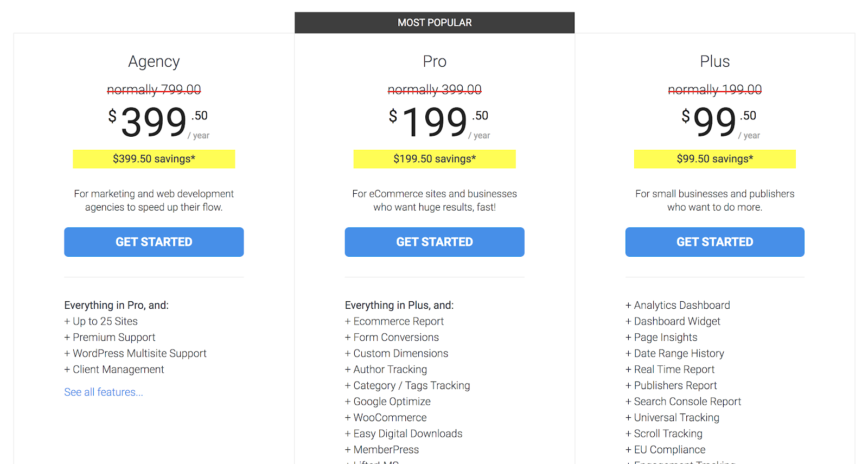868x464 pixels.
Task: Expand the WooCommerce feature entry
Action: coord(390,417)
